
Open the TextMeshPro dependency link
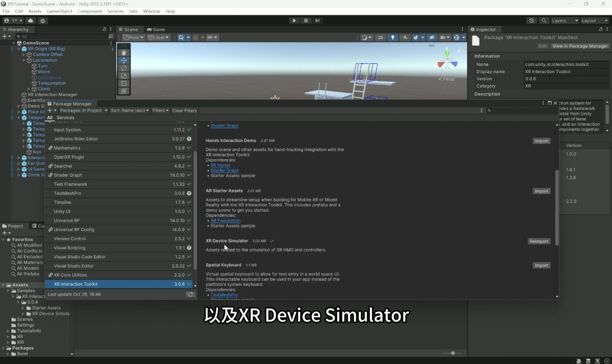224,295
